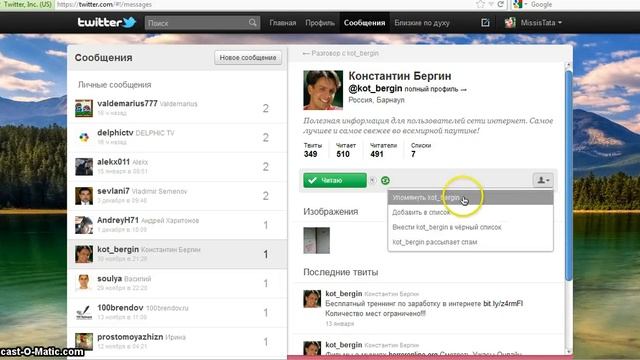Click kot_bergin name in first tweet
640x360 pixels.
344,293
